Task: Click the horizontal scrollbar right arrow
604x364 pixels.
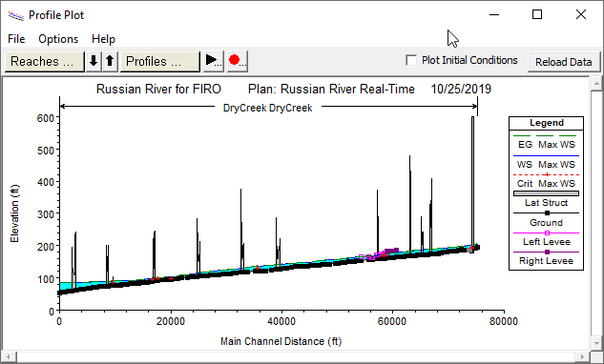Action: pyautogui.click(x=584, y=356)
